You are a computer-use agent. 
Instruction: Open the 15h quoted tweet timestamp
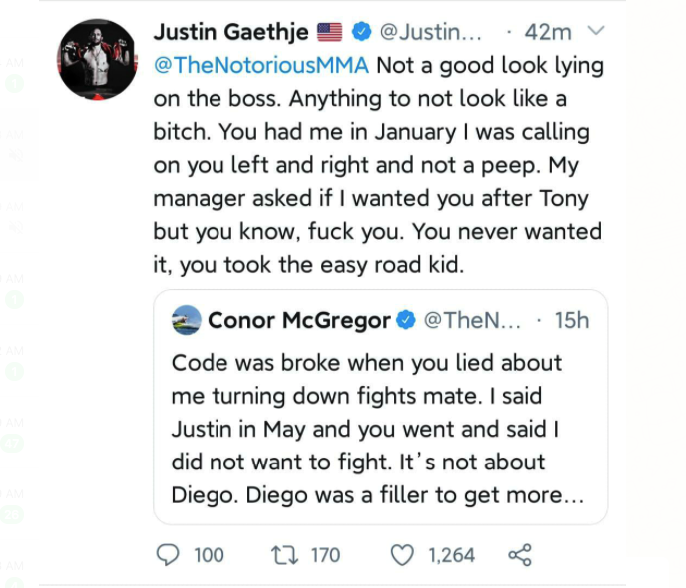coord(571,320)
